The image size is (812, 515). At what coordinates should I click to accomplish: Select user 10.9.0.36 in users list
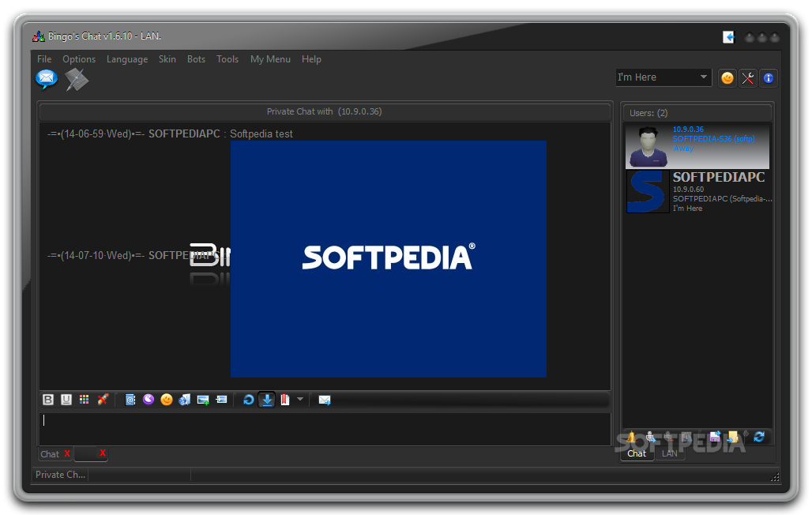pos(697,146)
